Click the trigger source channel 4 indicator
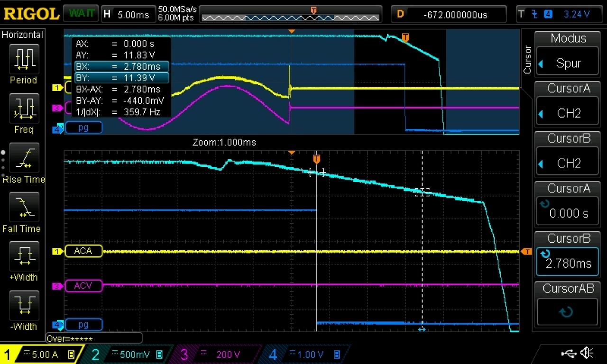Screen dimensions: 607x364 click(548, 14)
